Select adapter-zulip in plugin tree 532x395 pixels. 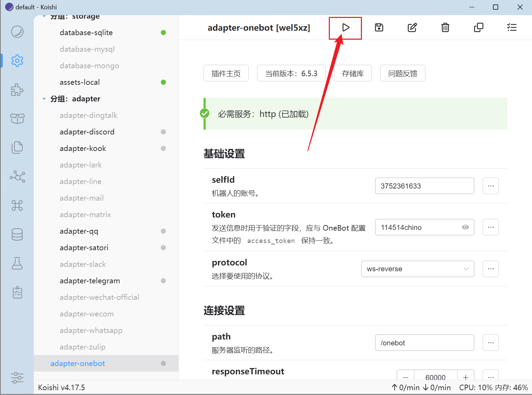106,347
